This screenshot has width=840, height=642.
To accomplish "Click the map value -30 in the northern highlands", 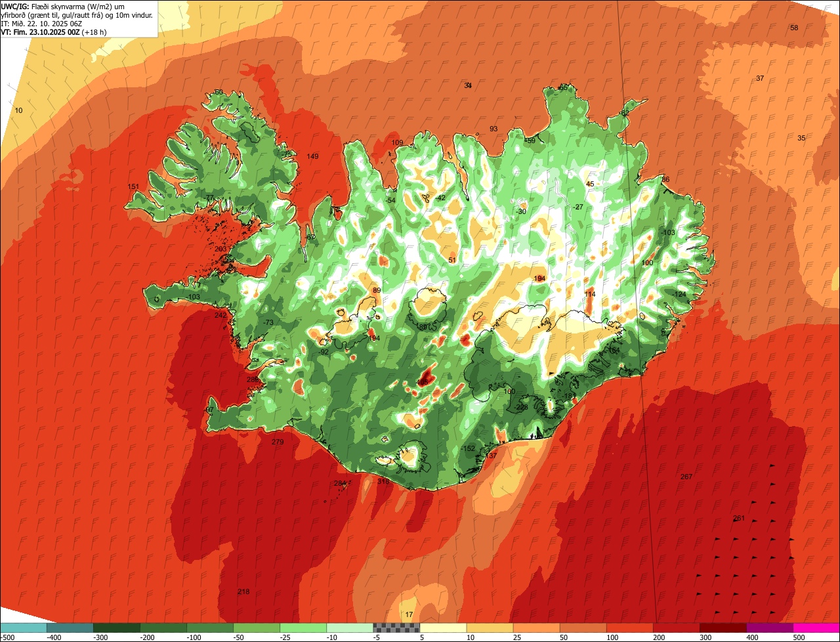I will (x=521, y=211).
